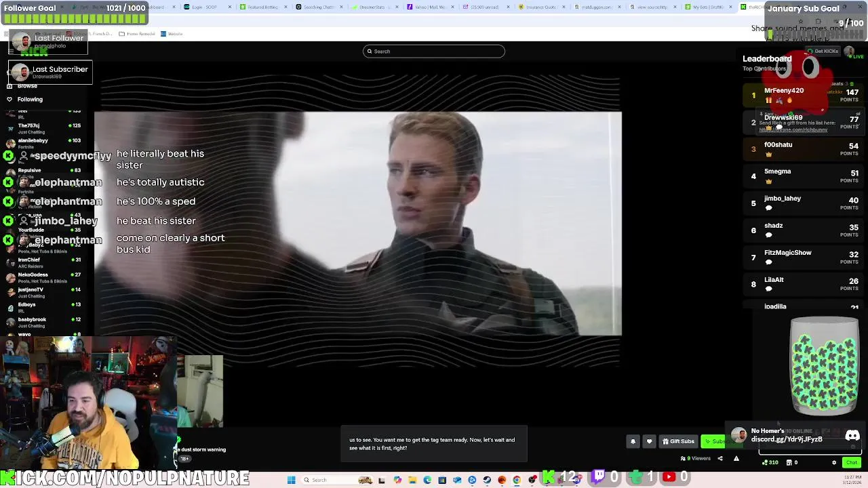868x488 pixels.
Task: Open baabybrook channel in sidebar
Action: click(42, 322)
